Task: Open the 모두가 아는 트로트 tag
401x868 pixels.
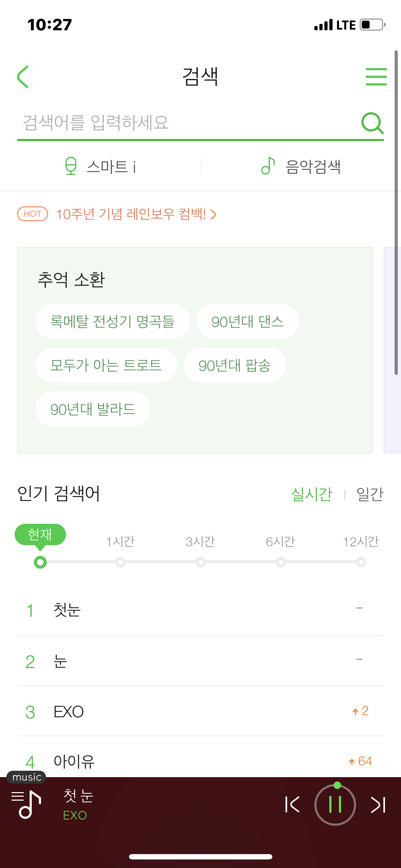Action: 106,365
